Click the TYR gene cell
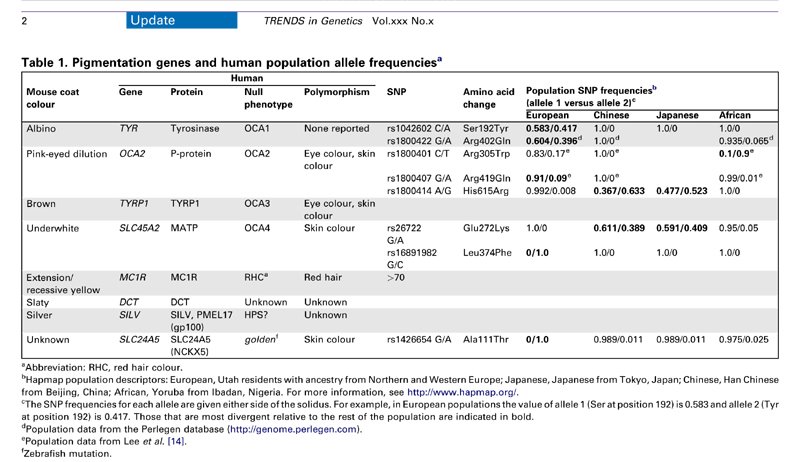Screen dimensions: 800x462 [x=129, y=129]
